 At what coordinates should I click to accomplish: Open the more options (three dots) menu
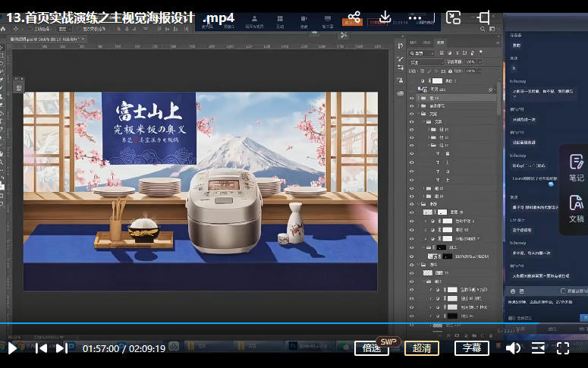[415, 17]
